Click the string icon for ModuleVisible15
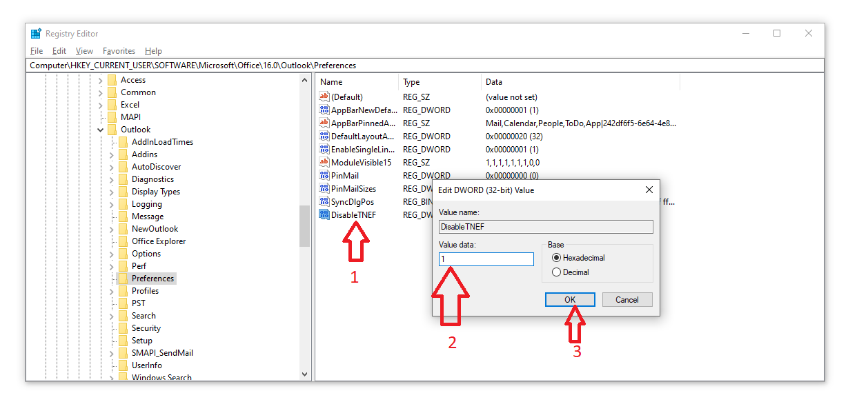This screenshot has height=413, width=868. (x=324, y=163)
